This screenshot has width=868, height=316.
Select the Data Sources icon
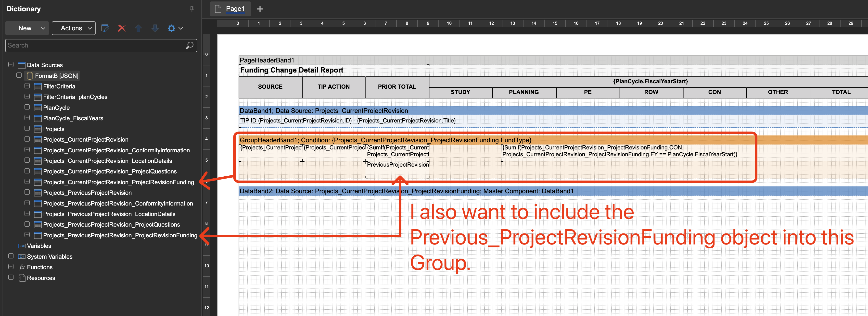coord(22,65)
